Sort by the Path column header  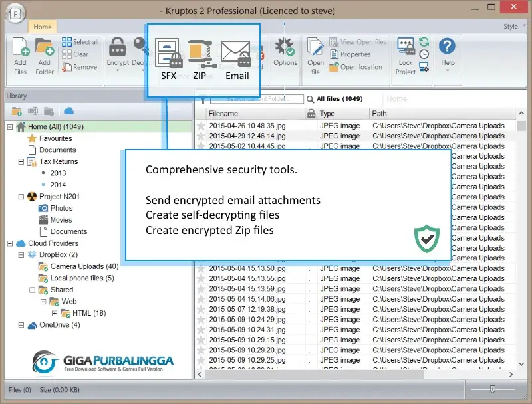click(442, 114)
